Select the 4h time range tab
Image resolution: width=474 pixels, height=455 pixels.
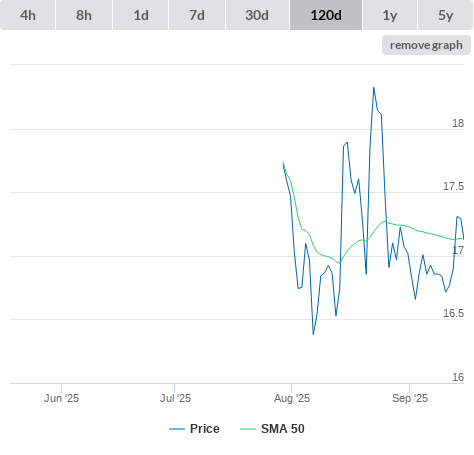coord(28,15)
